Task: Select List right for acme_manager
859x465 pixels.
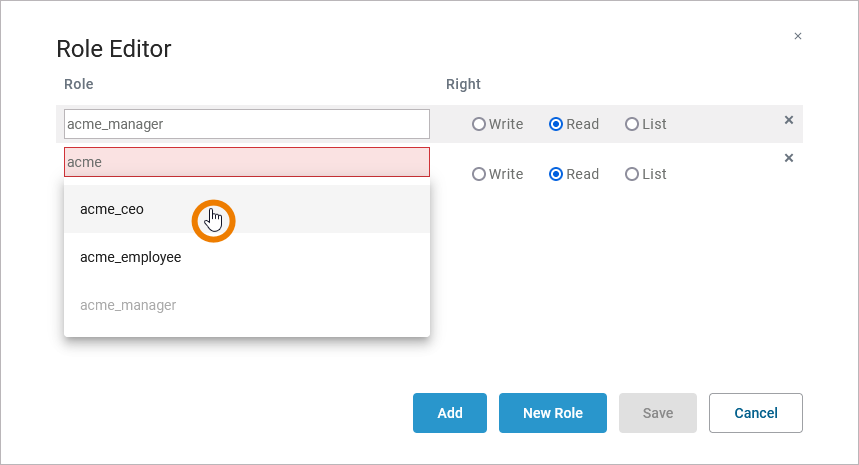Action: tap(632, 124)
